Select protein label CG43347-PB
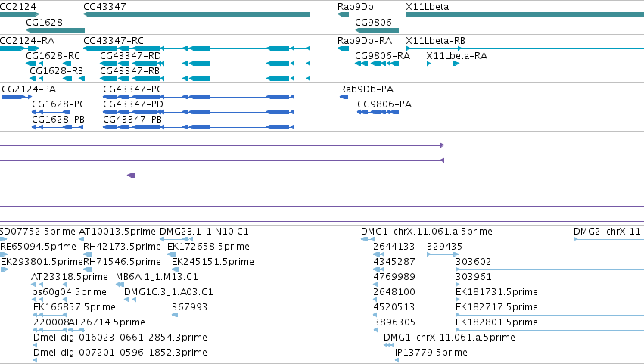 click(132, 119)
